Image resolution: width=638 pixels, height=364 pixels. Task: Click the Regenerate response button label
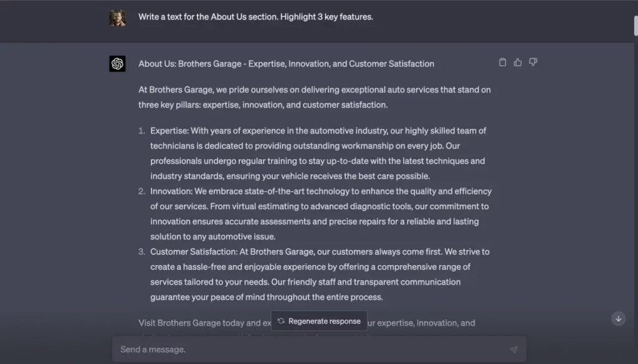pos(324,321)
